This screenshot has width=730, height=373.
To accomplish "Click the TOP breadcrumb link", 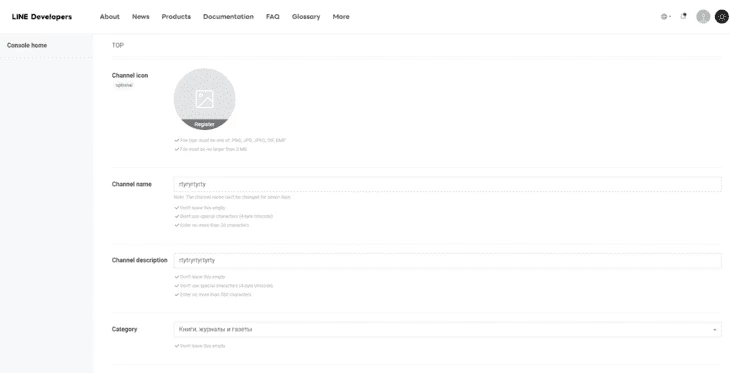I will pos(118,45).
